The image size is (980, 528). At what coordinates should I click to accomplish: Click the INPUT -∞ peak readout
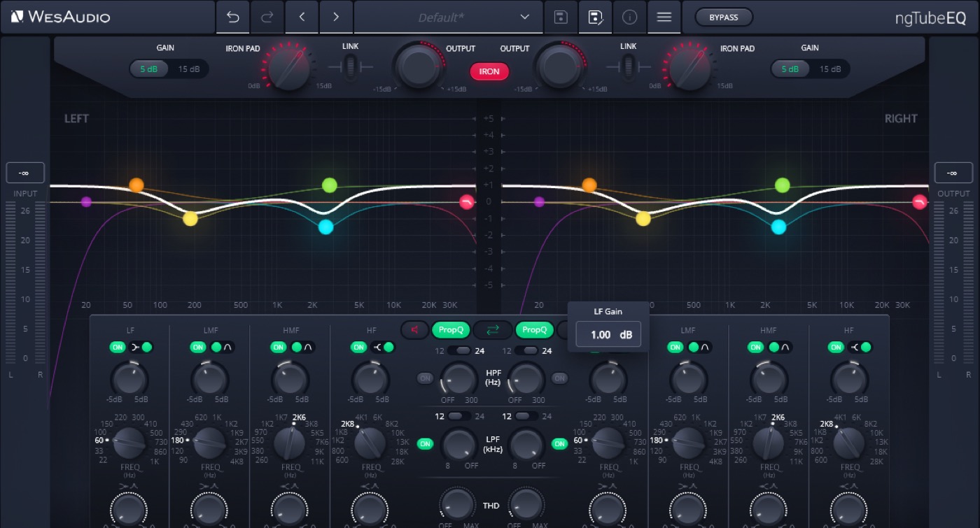click(x=25, y=173)
